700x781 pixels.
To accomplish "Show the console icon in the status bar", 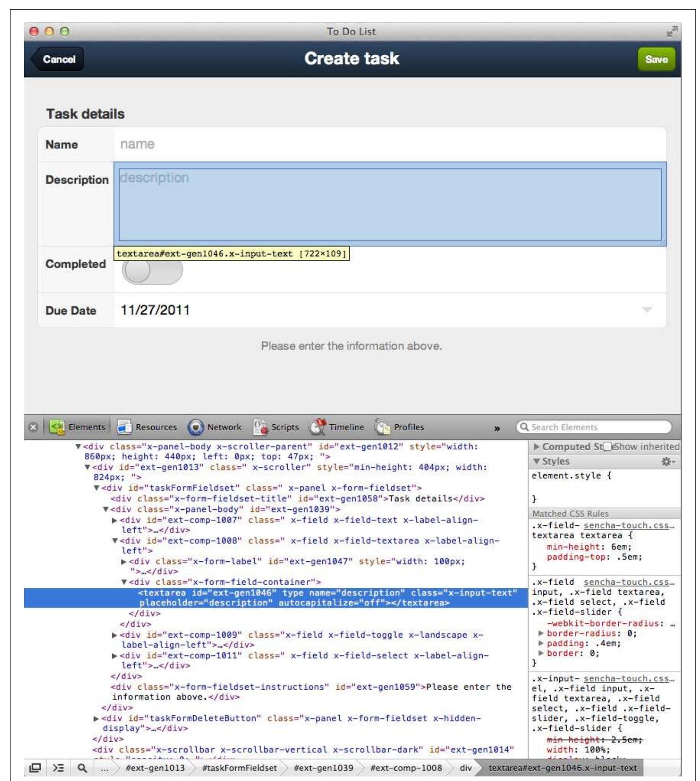I will pyautogui.click(x=58, y=768).
